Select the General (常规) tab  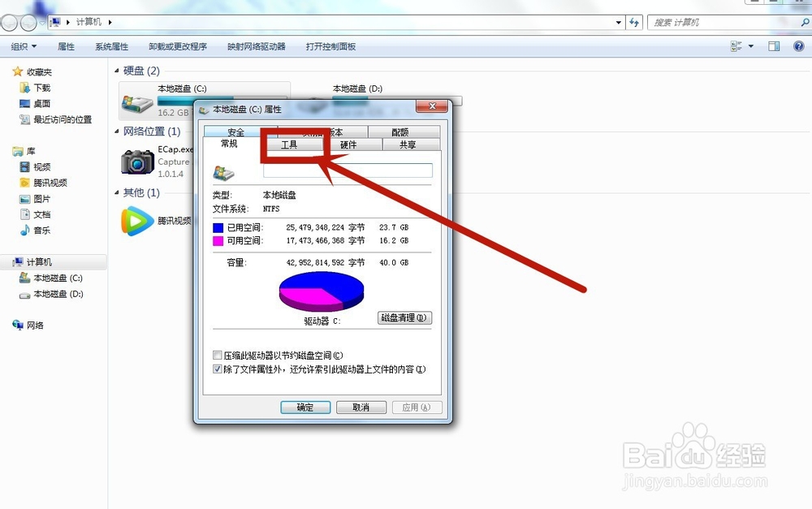[x=229, y=144]
